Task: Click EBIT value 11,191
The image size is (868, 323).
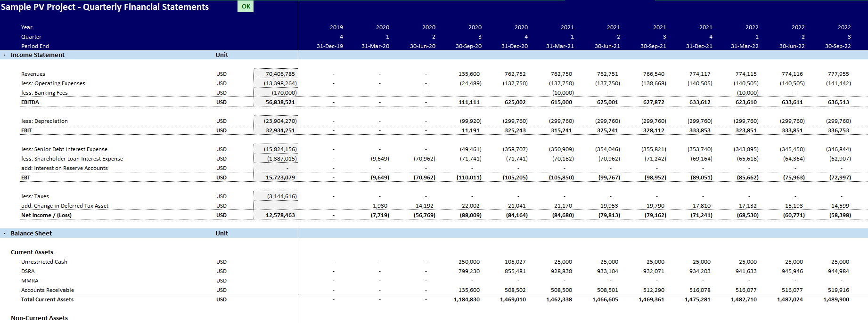Action: click(x=471, y=130)
